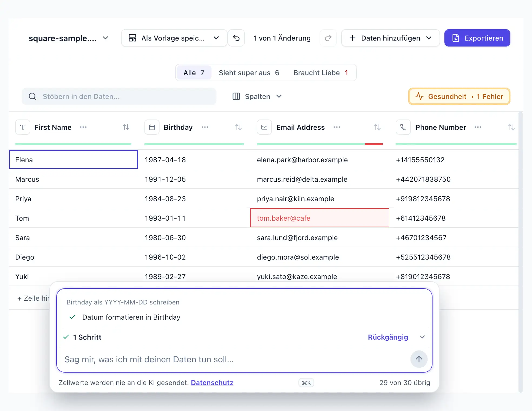Select the email cell yuki.sato@kaze.example
The image size is (532, 411).
(320, 276)
